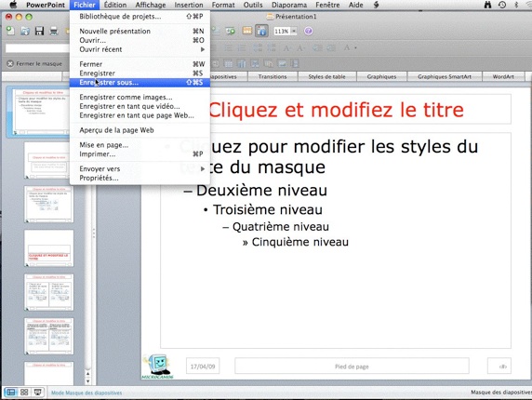The image size is (532, 400).
Task: Click the floppy disk save icon
Action: [39, 31]
